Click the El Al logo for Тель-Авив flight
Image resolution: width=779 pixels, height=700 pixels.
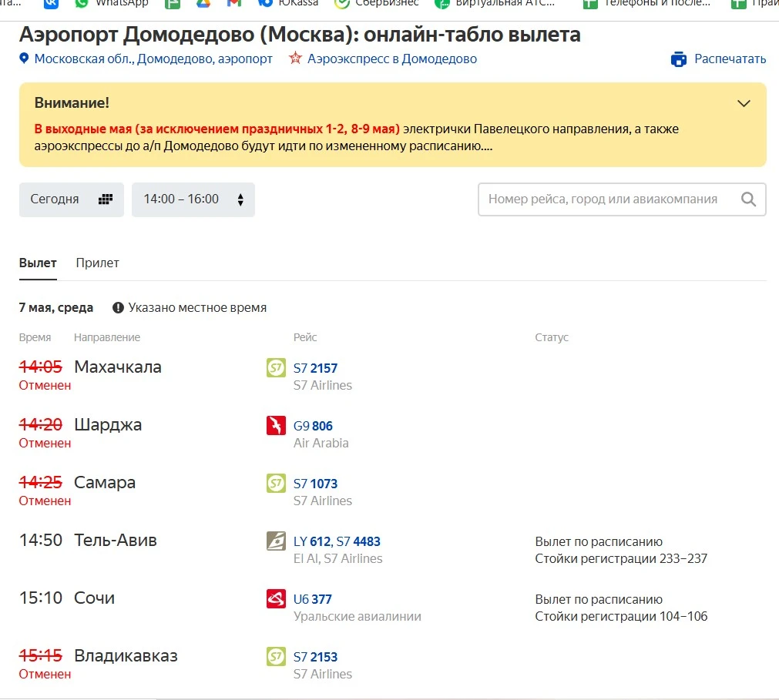pos(276,541)
